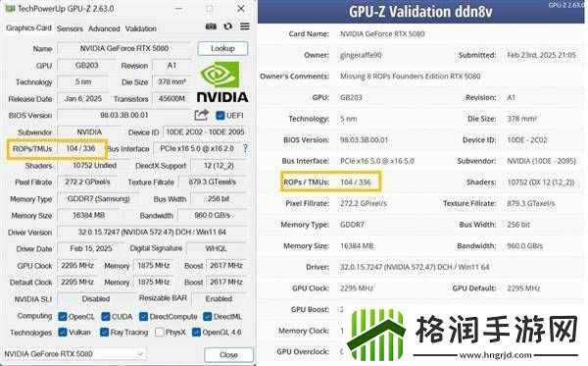Toggle the Ray Tracing checkbox
The height and width of the screenshot is (366, 588).
pos(104,333)
